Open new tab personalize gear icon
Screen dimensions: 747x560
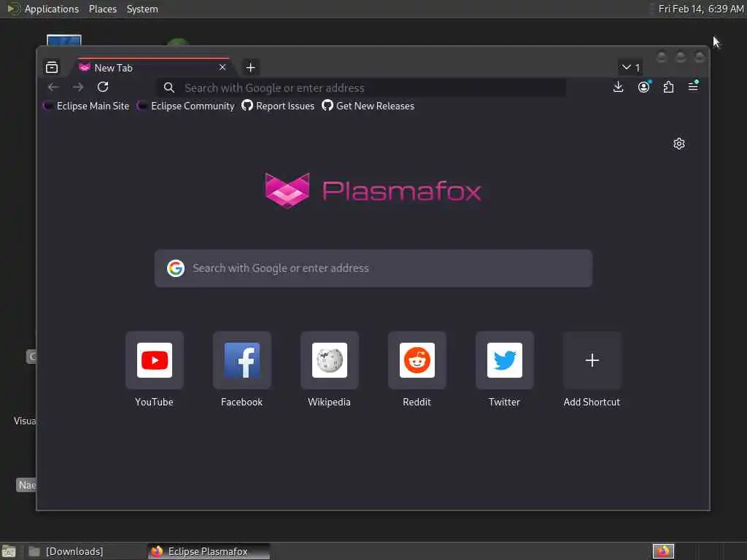[x=679, y=144]
